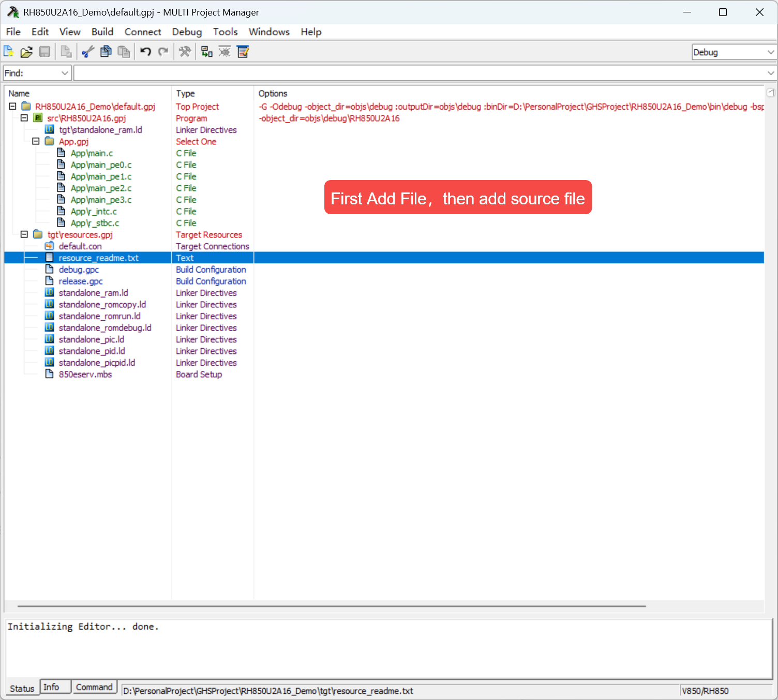Select standalone_romdebug.ld in the tree
The width and height of the screenshot is (778, 700).
pyautogui.click(x=105, y=327)
